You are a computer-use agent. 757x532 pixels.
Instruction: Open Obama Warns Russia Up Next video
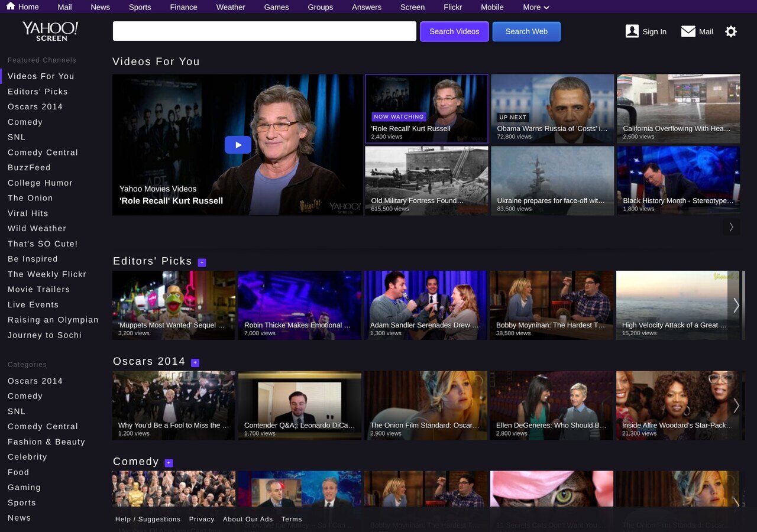pyautogui.click(x=552, y=109)
